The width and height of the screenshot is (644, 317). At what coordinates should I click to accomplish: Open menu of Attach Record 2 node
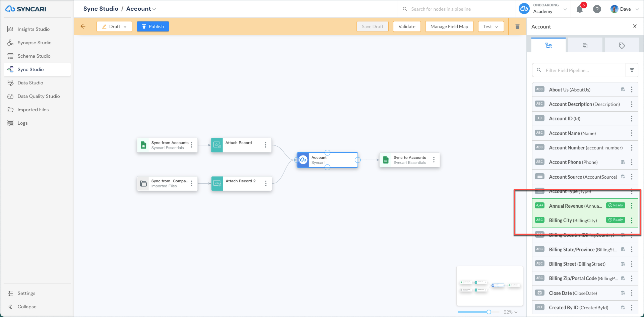[266, 183]
